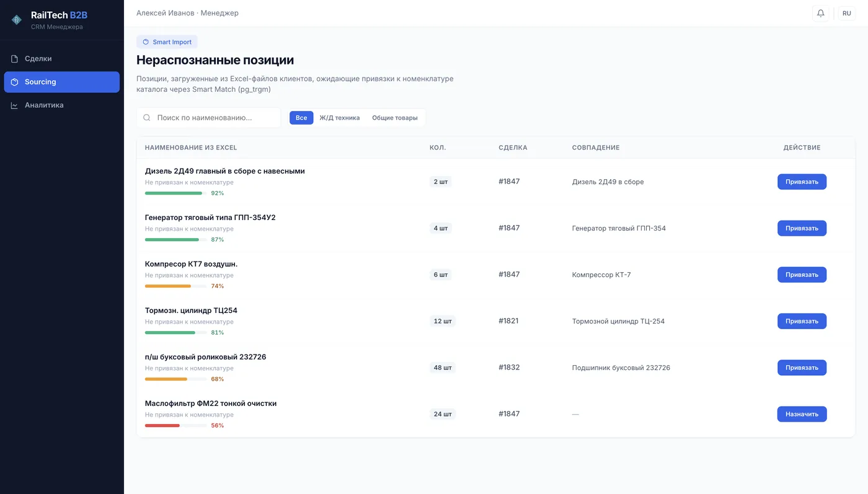Open the Сделки navigation item
Image resolution: width=868 pixels, height=494 pixels.
click(37, 58)
